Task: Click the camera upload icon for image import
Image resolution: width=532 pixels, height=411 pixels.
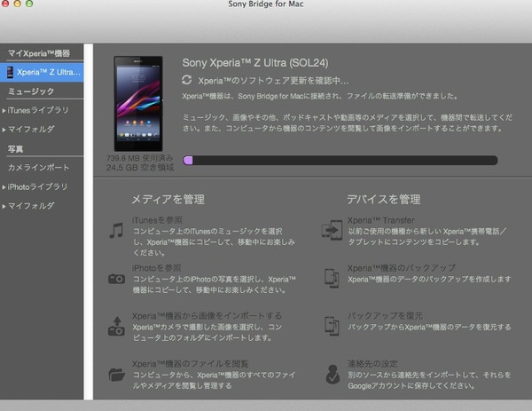Action: [116, 326]
